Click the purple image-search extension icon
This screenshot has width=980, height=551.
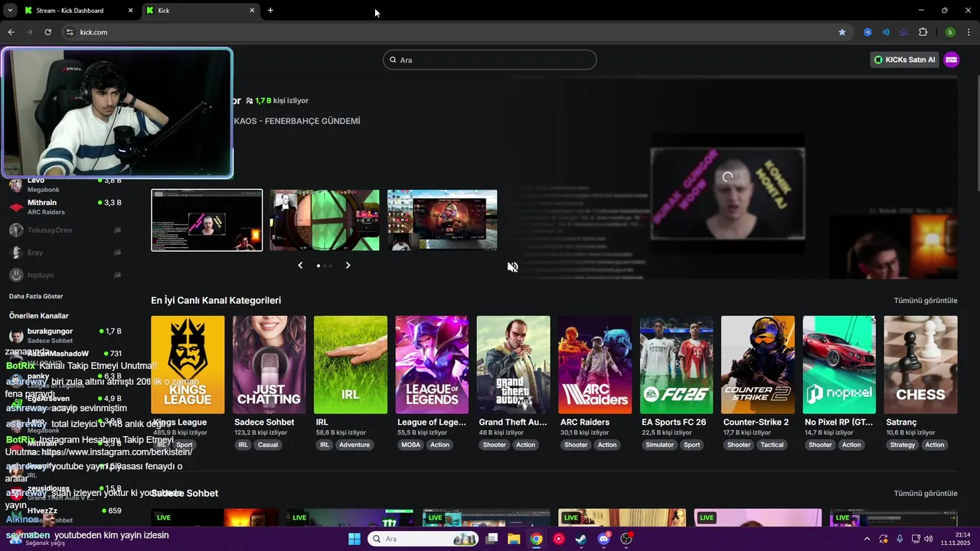(x=904, y=32)
